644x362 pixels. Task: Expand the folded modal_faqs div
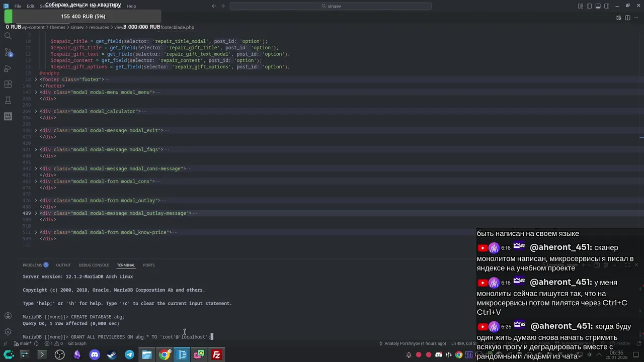pyautogui.click(x=35, y=149)
